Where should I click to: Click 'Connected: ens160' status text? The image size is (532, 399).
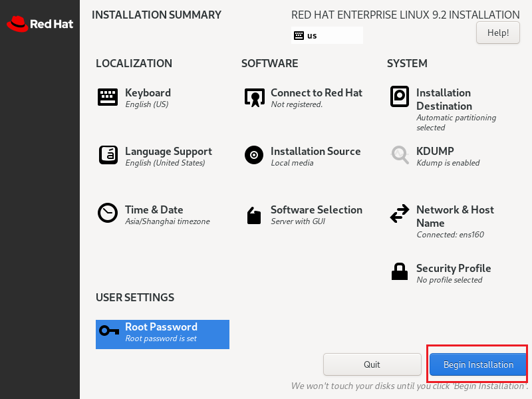pos(450,235)
